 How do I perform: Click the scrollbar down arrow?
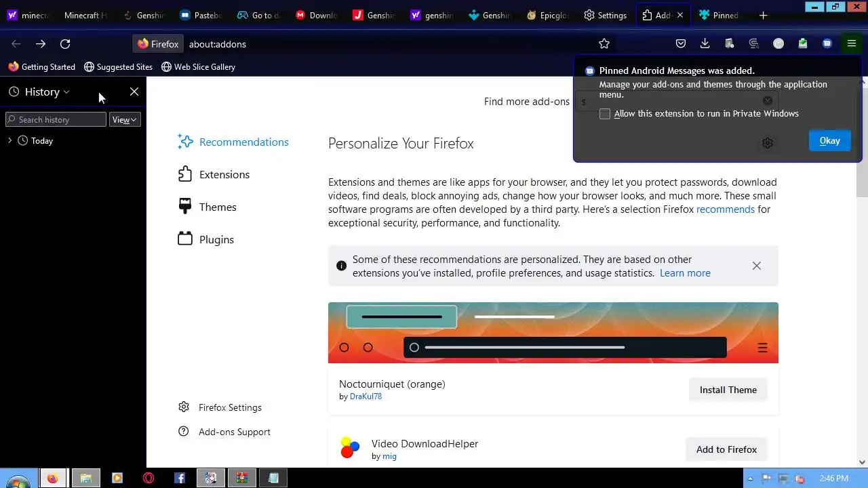pos(862,462)
